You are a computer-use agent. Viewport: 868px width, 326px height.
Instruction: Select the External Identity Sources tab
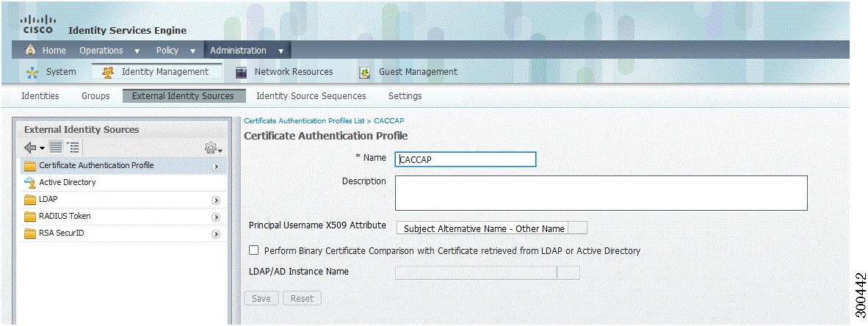click(183, 95)
